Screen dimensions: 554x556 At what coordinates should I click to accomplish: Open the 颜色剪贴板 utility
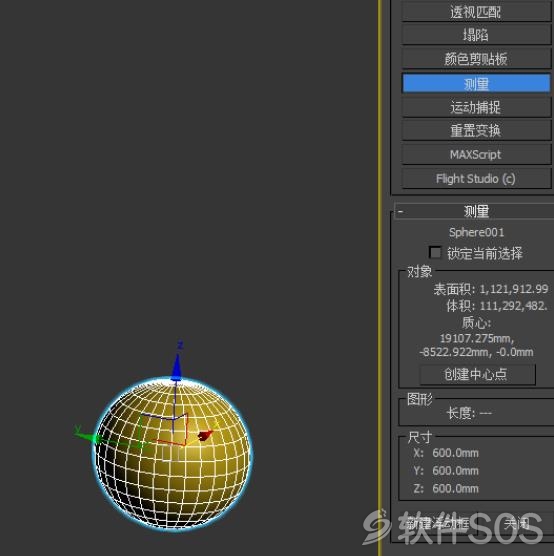(x=476, y=59)
